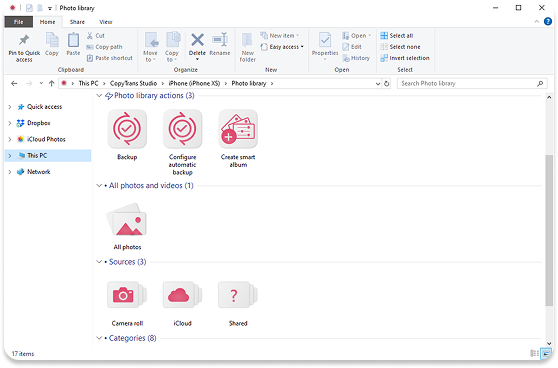Open the Customize Quick Access Toolbar arrow

click(50, 8)
